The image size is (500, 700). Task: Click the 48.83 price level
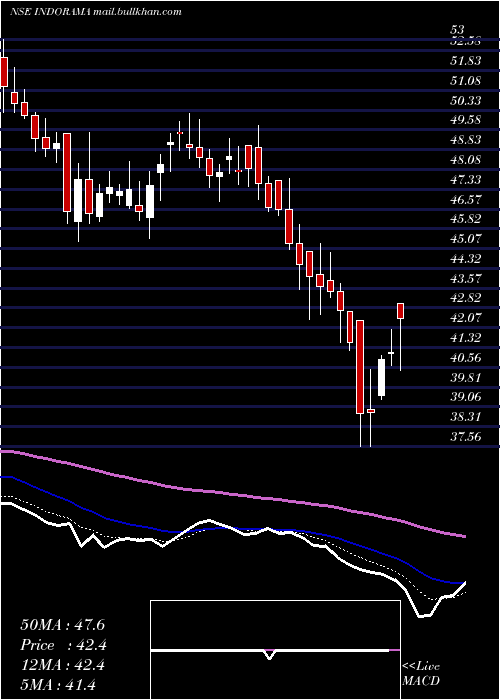[466, 140]
